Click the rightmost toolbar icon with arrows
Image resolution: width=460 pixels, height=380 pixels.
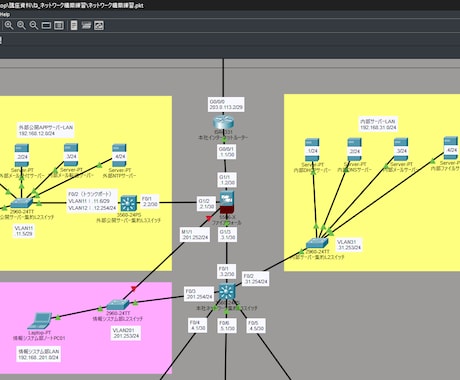(x=99, y=25)
